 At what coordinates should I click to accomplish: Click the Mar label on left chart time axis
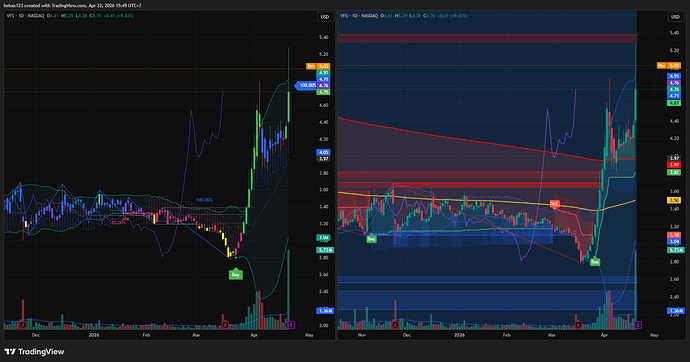[x=196, y=335]
